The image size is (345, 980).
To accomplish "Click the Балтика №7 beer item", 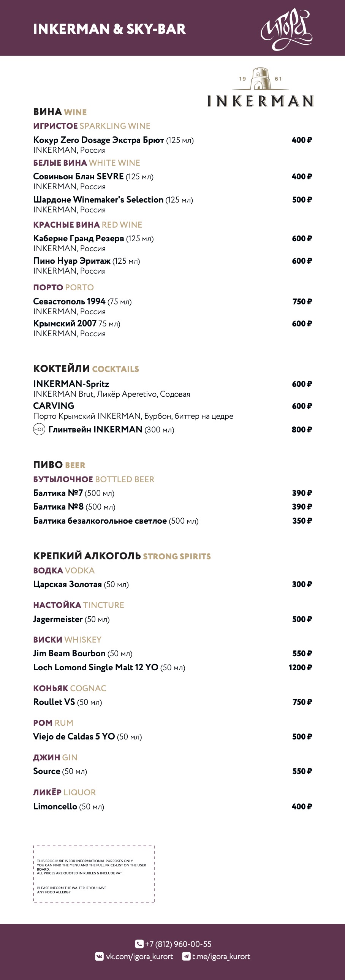I will click(58, 493).
